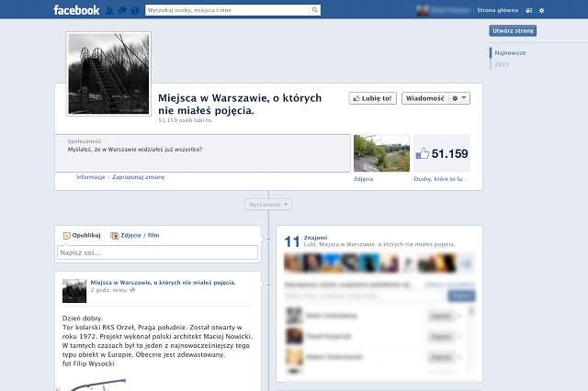Select the Zdjęcie / film composer tab
The height and width of the screenshot is (391, 588).
point(135,235)
